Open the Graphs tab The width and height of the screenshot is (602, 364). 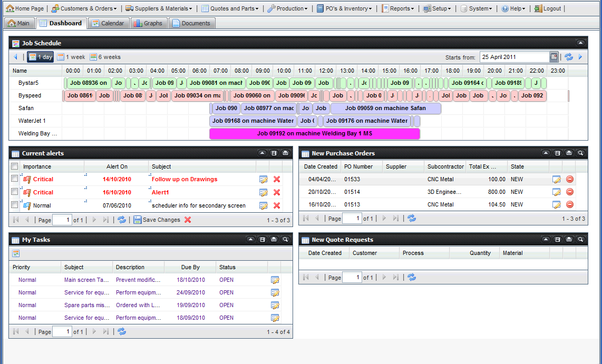[x=149, y=23]
